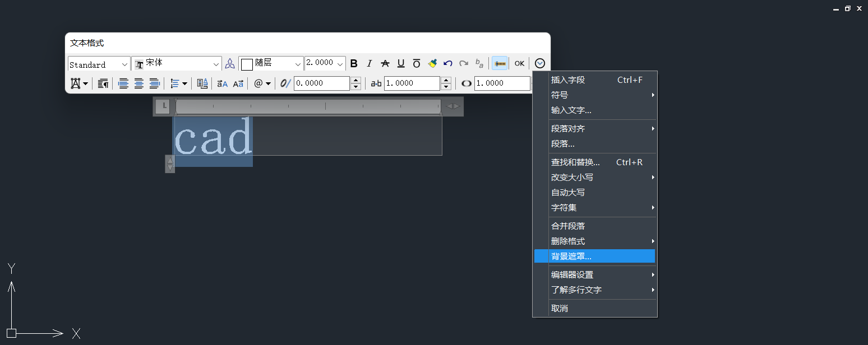This screenshot has height=345, width=868.
Task: Expand the 了解多行文字 submenu
Action: 595,290
